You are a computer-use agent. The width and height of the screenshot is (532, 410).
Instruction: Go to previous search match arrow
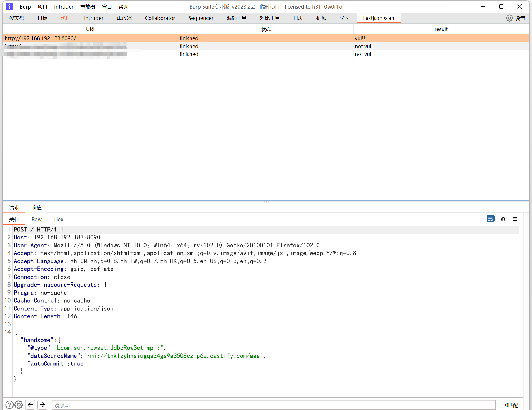click(30, 405)
